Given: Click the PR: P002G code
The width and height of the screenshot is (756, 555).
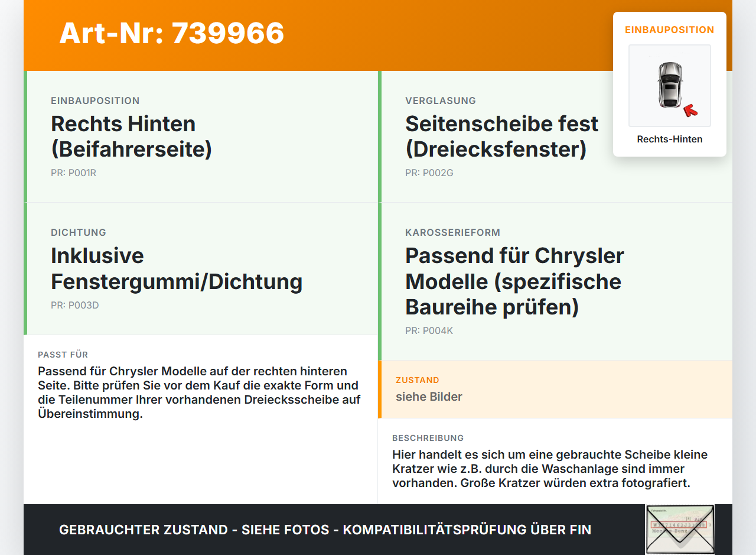Looking at the screenshot, I should (429, 173).
